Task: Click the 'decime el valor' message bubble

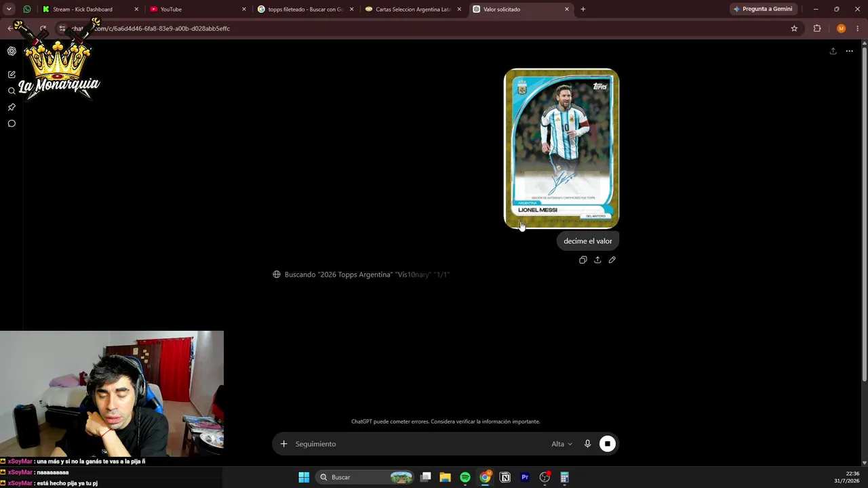Action: tap(588, 241)
